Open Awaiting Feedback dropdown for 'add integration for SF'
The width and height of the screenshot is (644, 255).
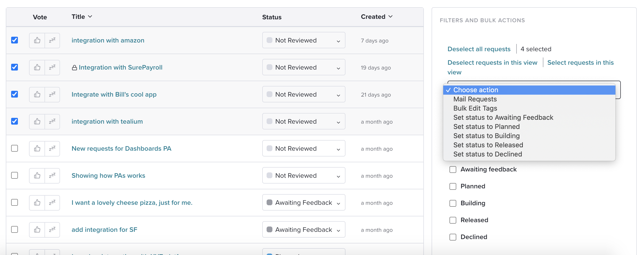[304, 230]
